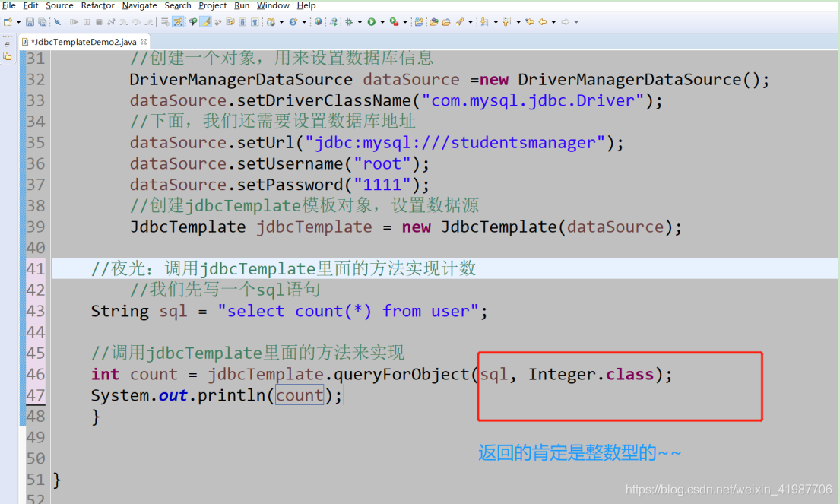
Task: Click the green Run play icon
Action: click(x=371, y=22)
